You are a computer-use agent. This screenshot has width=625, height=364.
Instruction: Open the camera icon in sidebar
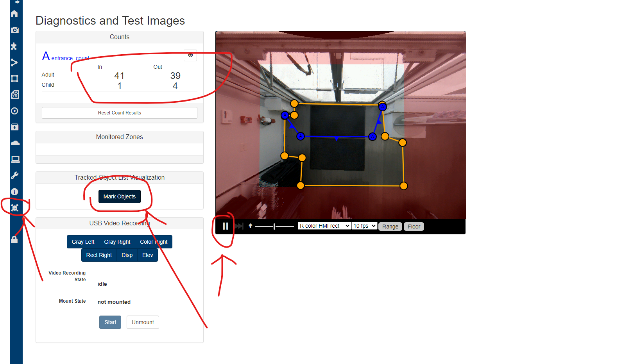click(14, 30)
